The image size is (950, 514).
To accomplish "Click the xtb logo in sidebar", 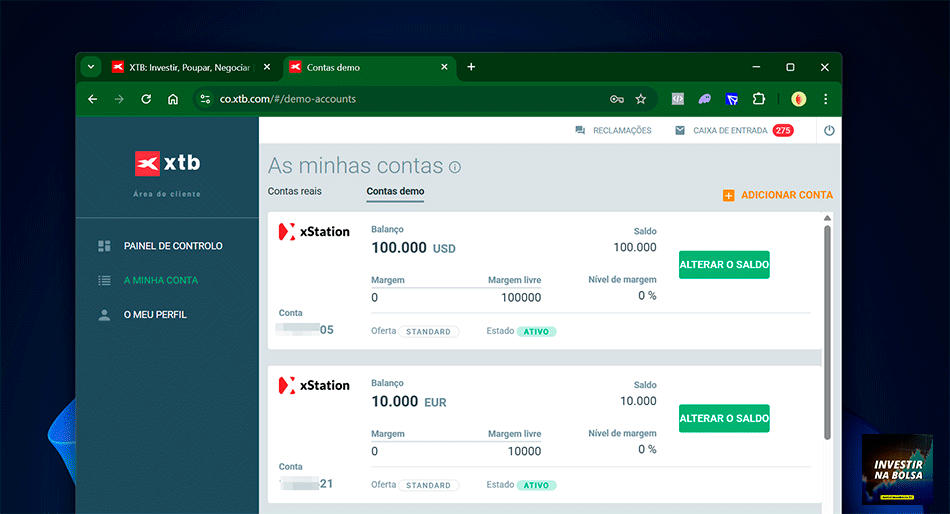I will tap(167, 163).
